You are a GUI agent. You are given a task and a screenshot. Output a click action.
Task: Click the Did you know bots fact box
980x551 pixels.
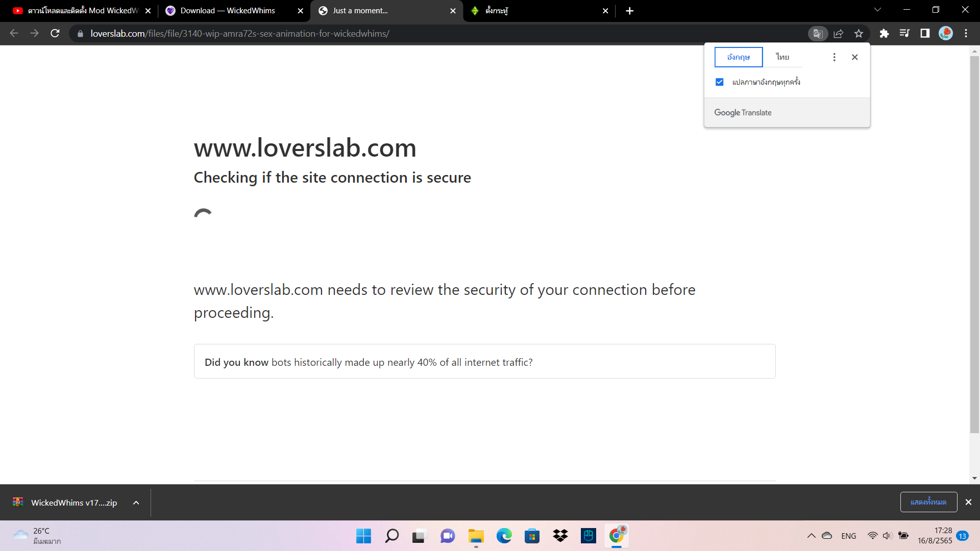tap(485, 361)
